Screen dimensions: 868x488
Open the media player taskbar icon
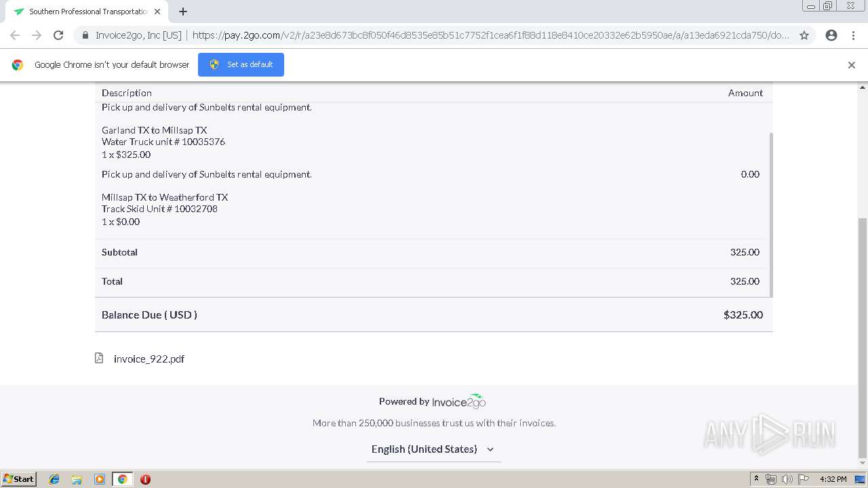click(x=100, y=479)
